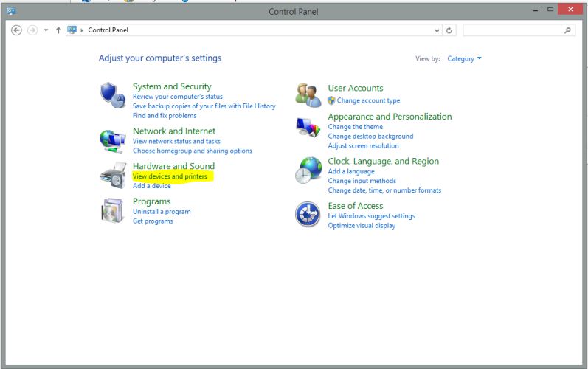Refresh the Control Panel view

click(450, 30)
